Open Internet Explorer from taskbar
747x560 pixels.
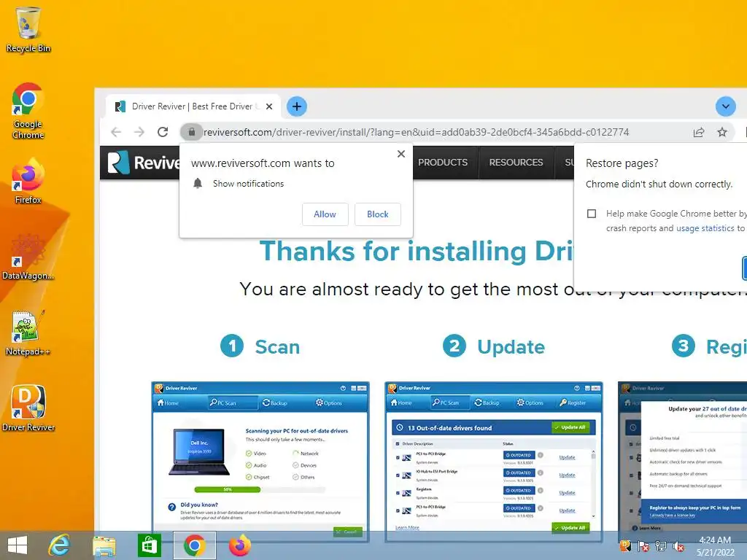tap(60, 545)
